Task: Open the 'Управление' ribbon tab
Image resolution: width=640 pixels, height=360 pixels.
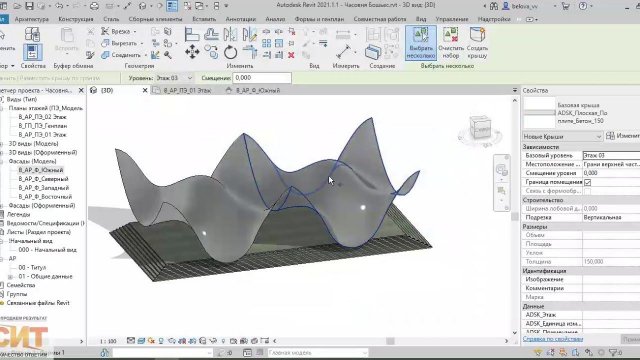Action: click(451, 19)
